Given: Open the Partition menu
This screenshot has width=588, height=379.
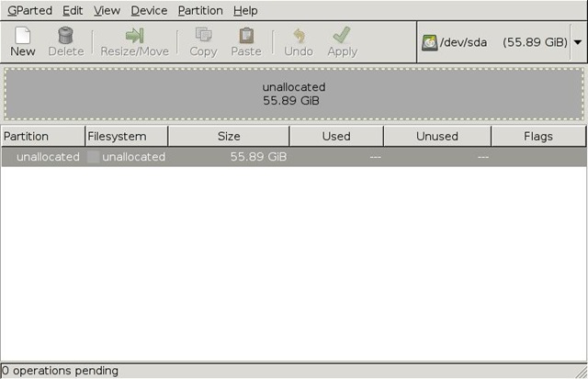Looking at the screenshot, I should [x=200, y=10].
